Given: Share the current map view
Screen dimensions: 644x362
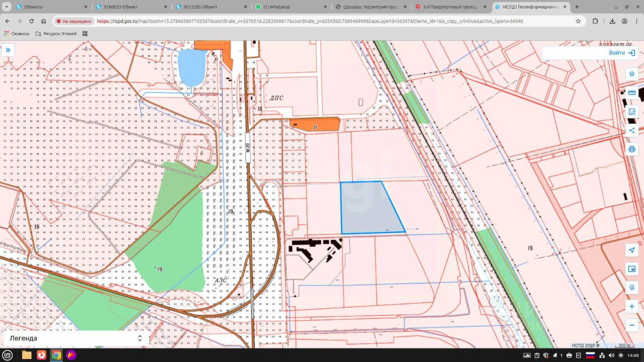Looking at the screenshot, I should (632, 131).
